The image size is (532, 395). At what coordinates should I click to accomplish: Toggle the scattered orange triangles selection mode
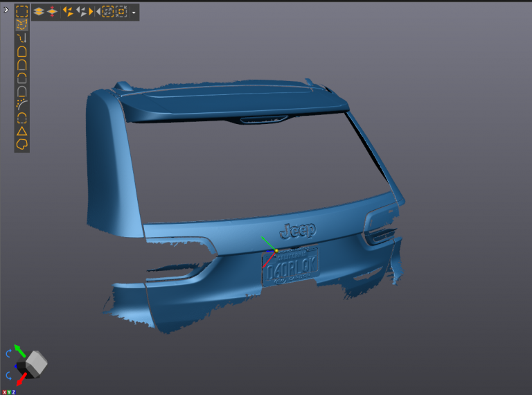tap(68, 12)
